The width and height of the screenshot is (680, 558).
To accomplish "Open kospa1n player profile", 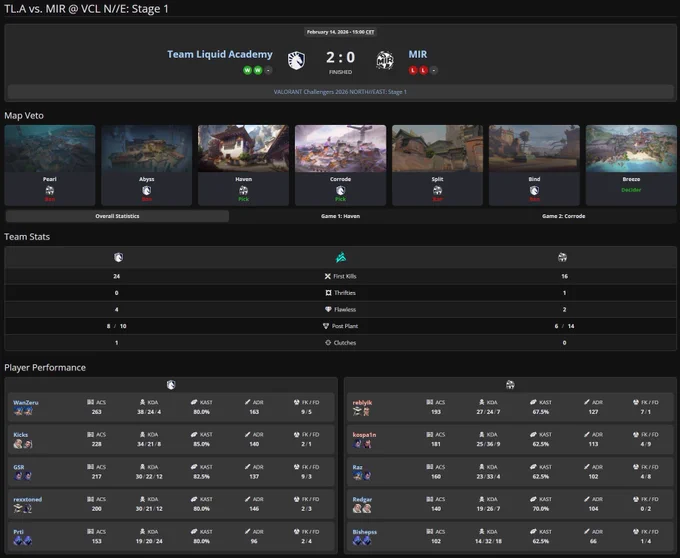I will tap(364, 434).
